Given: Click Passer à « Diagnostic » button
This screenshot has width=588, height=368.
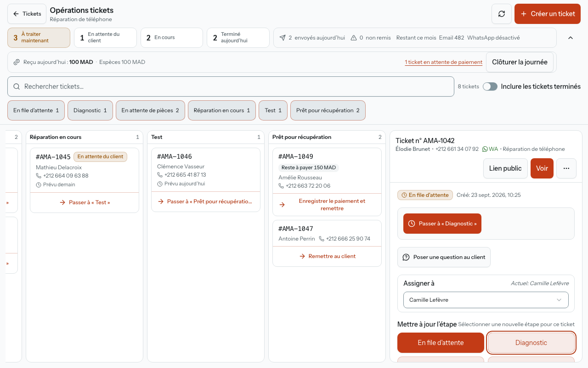Looking at the screenshot, I should [x=442, y=224].
